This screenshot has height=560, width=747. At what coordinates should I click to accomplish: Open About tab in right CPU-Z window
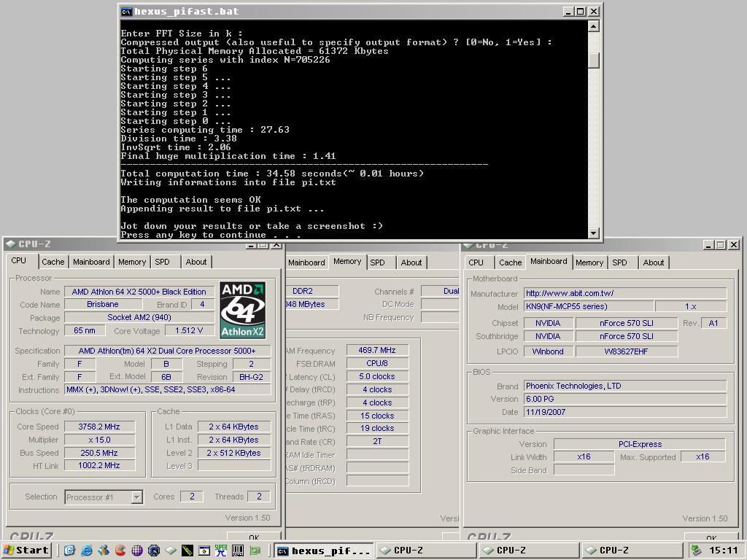[654, 262]
